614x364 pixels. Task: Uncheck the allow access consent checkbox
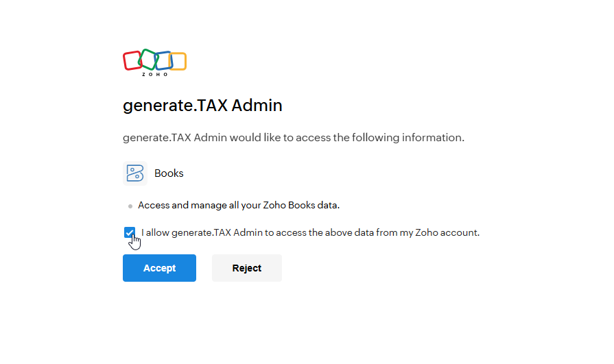click(129, 233)
